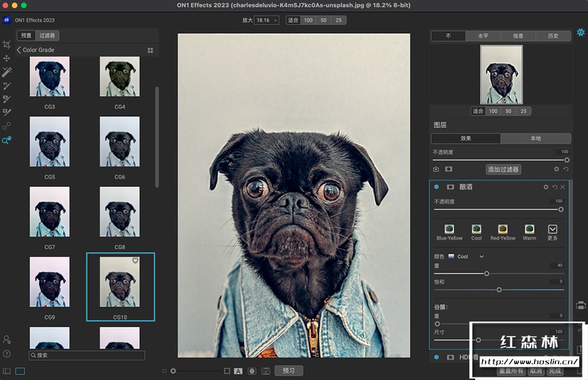Image resolution: width=588 pixels, height=380 pixels.
Task: Click the 添加过滤器 button
Action: point(503,170)
